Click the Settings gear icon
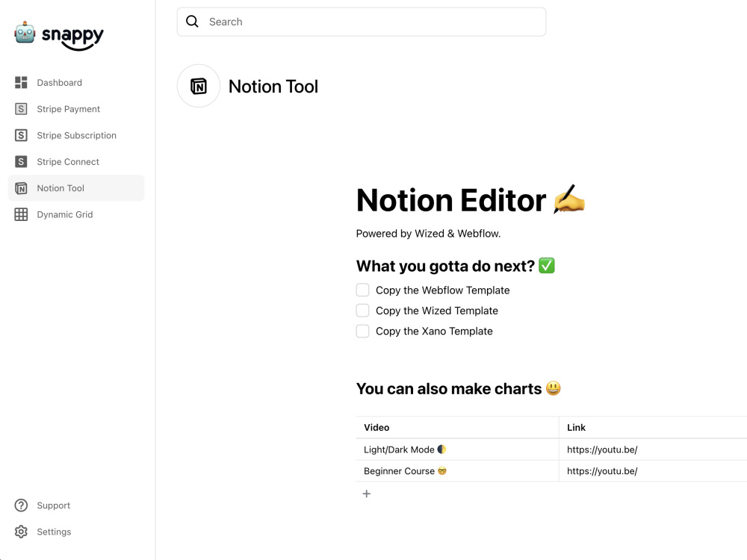This screenshot has height=560, width=747. click(21, 532)
